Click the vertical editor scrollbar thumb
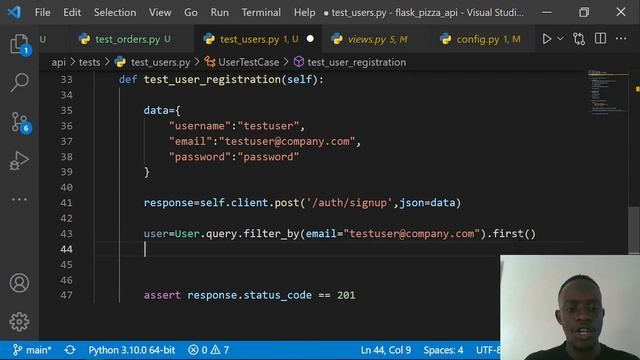The height and width of the screenshot is (360, 640). coord(633,230)
